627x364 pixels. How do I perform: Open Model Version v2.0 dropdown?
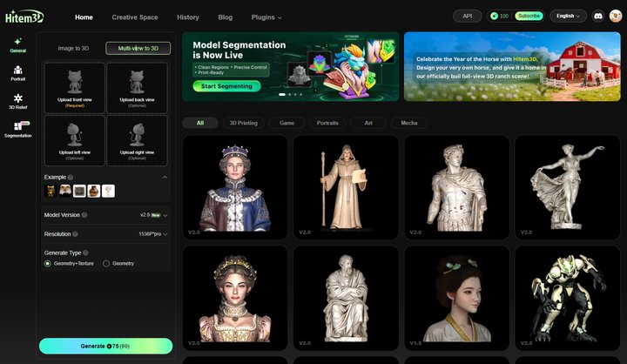pos(153,215)
